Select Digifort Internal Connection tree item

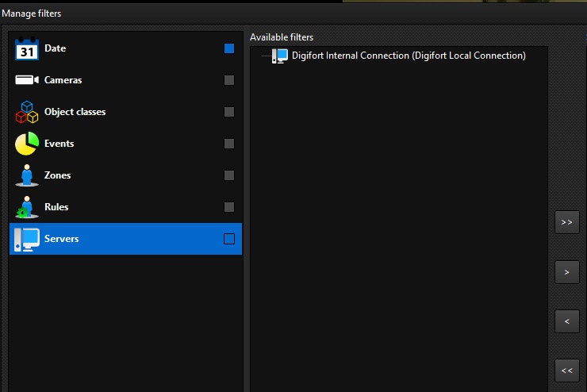pyautogui.click(x=409, y=56)
